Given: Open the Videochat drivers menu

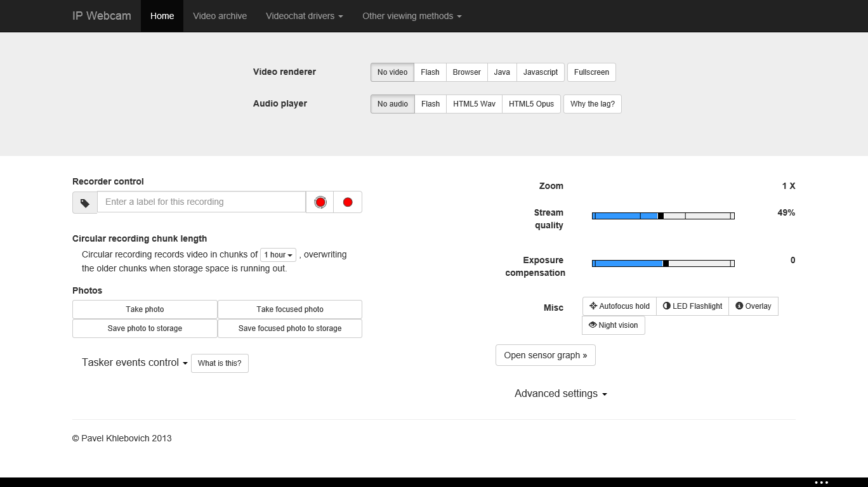Looking at the screenshot, I should coord(305,16).
